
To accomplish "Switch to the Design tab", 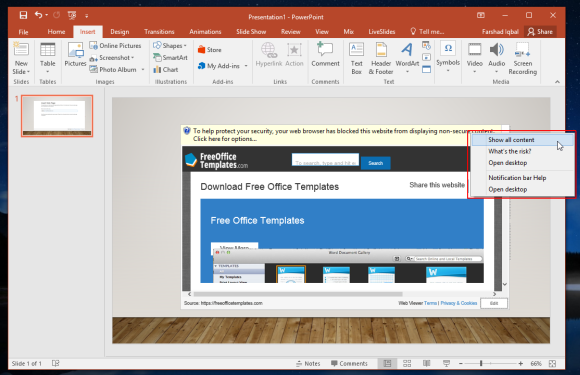I will pyautogui.click(x=120, y=32).
